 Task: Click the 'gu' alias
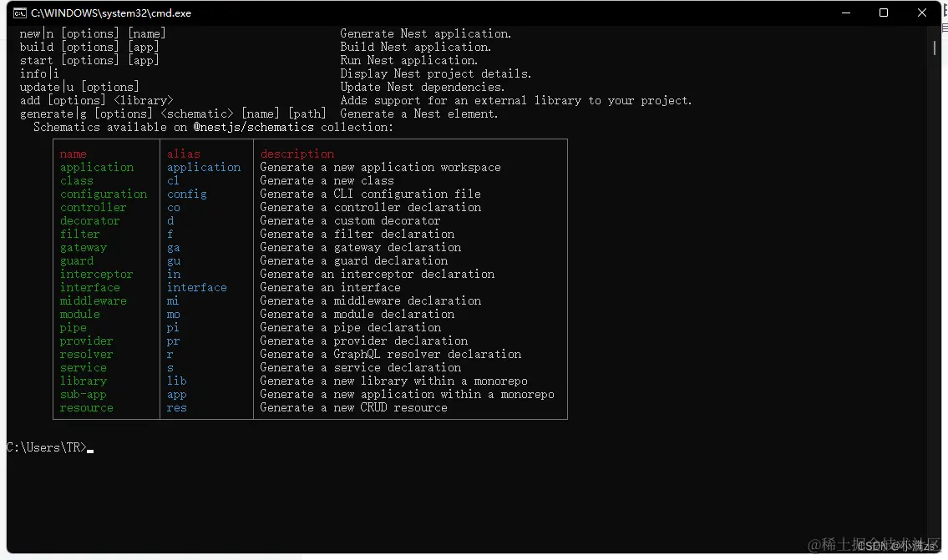click(174, 261)
